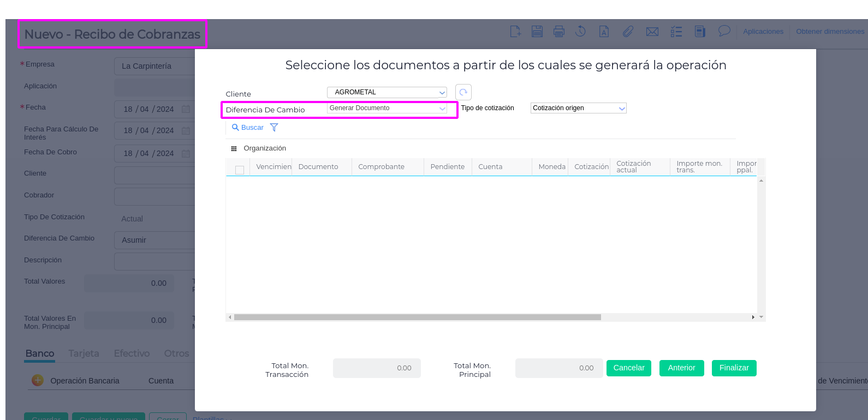Click the Vencimiento column header
Screen dimensions: 868x420
(271, 167)
